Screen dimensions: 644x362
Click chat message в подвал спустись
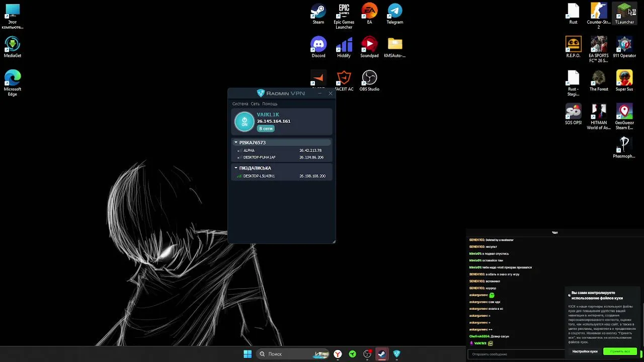pyautogui.click(x=496, y=254)
